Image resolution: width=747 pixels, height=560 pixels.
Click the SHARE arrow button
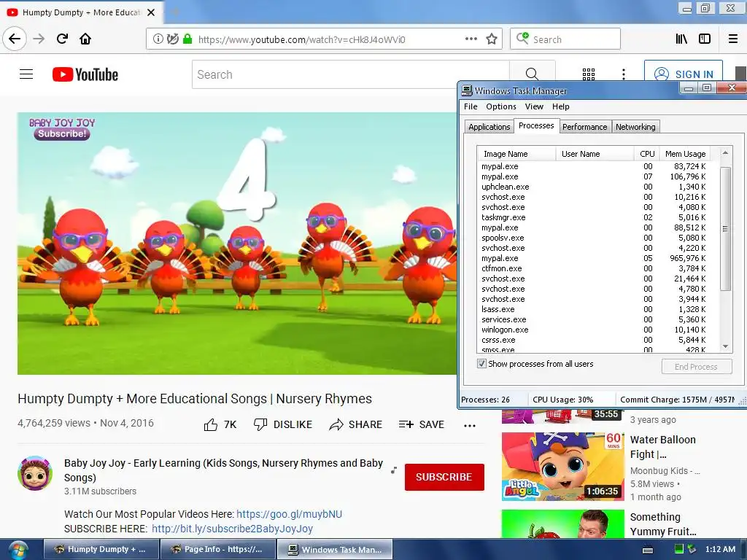(355, 424)
